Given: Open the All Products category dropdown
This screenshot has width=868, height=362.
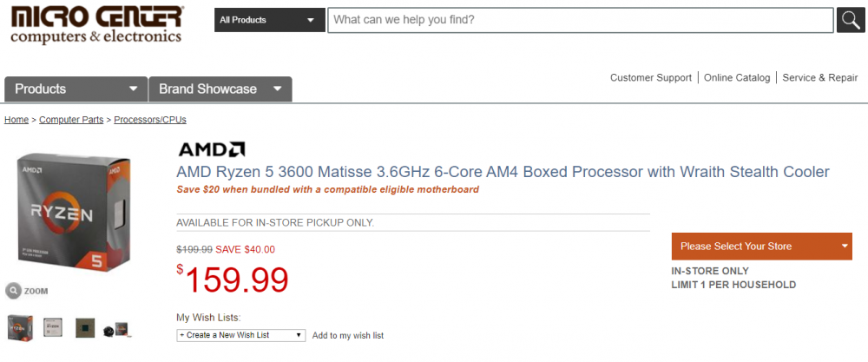Looking at the screenshot, I should 268,19.
